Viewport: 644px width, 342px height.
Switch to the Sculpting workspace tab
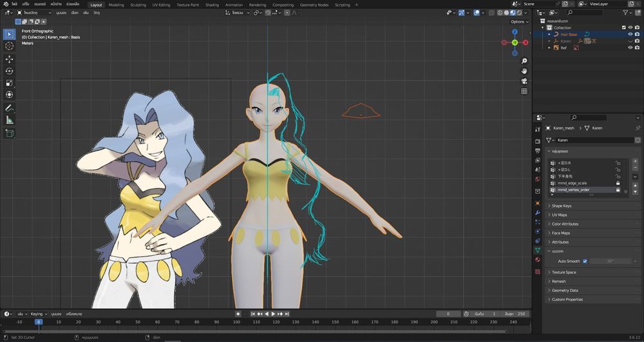click(138, 5)
